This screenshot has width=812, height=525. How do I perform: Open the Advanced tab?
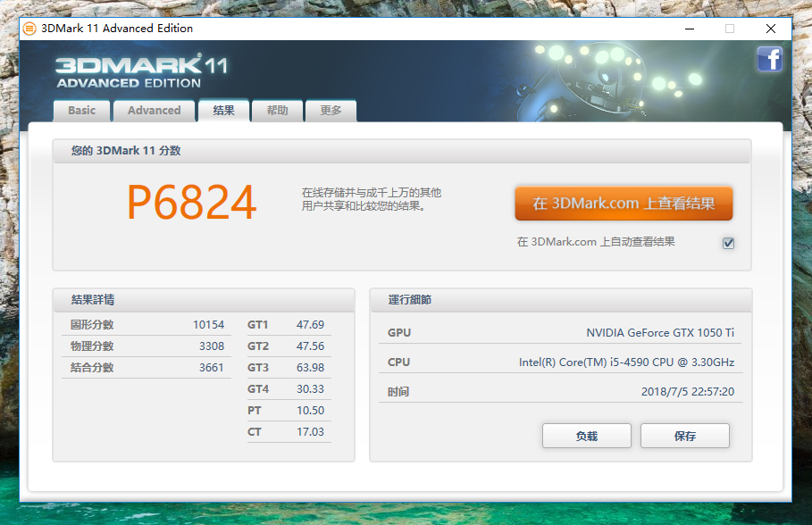click(x=154, y=111)
